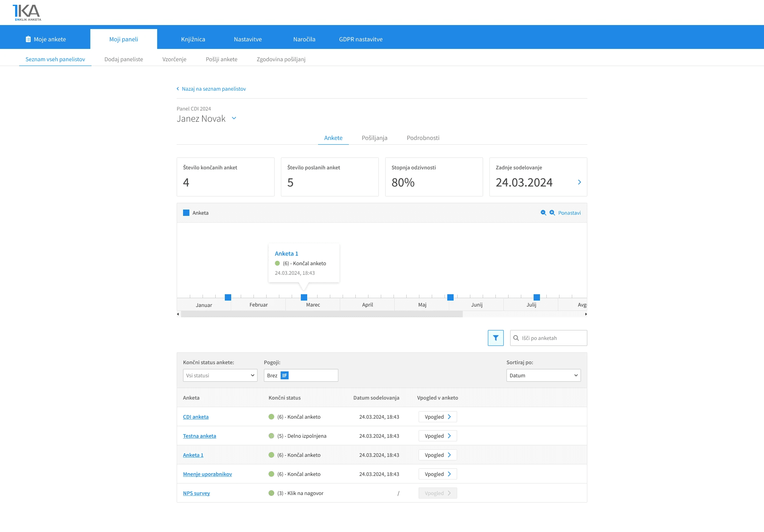The height and width of the screenshot is (532, 764).
Task: Click the timeline left scroll arrow
Action: point(178,314)
